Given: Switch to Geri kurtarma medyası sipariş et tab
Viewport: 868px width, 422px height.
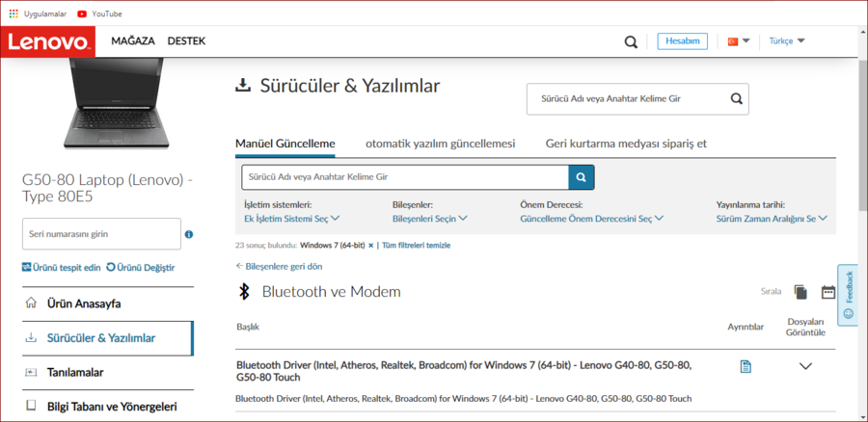Looking at the screenshot, I should click(x=626, y=144).
